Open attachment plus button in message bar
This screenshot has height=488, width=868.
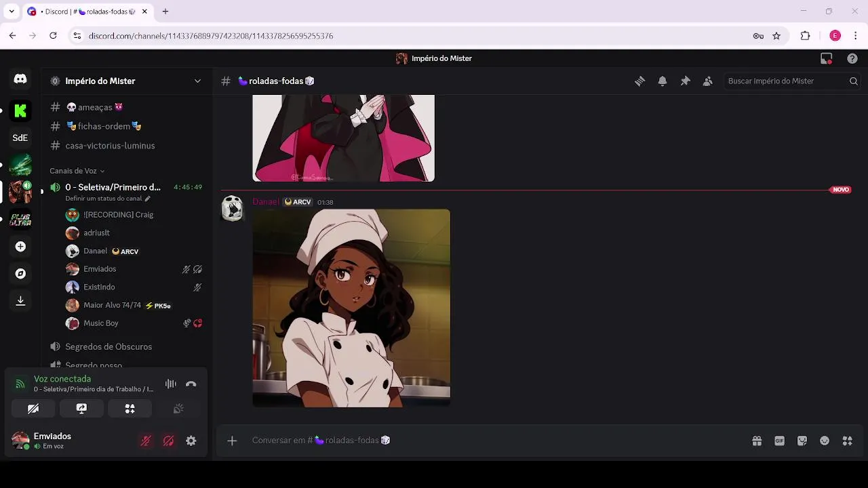point(232,441)
